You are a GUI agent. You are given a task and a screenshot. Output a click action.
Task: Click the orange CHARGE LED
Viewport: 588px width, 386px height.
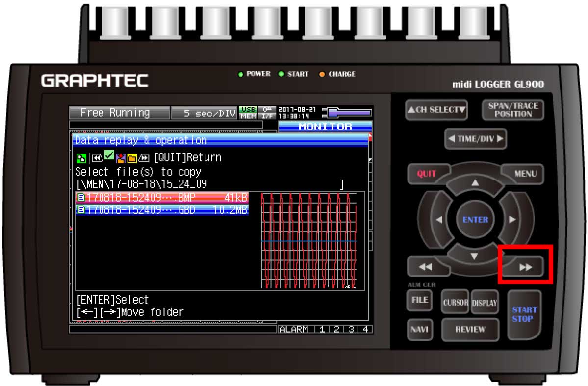click(322, 74)
